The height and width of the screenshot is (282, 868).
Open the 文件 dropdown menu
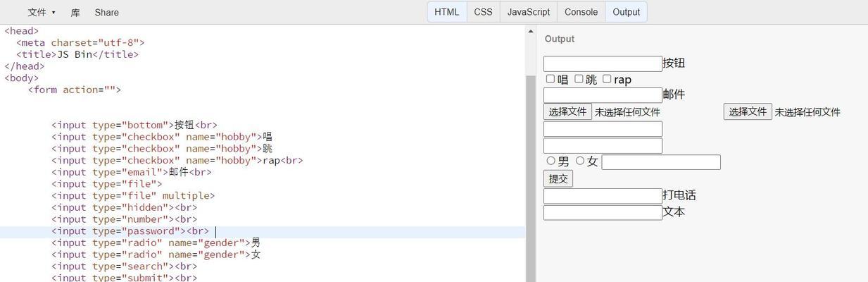click(x=41, y=12)
